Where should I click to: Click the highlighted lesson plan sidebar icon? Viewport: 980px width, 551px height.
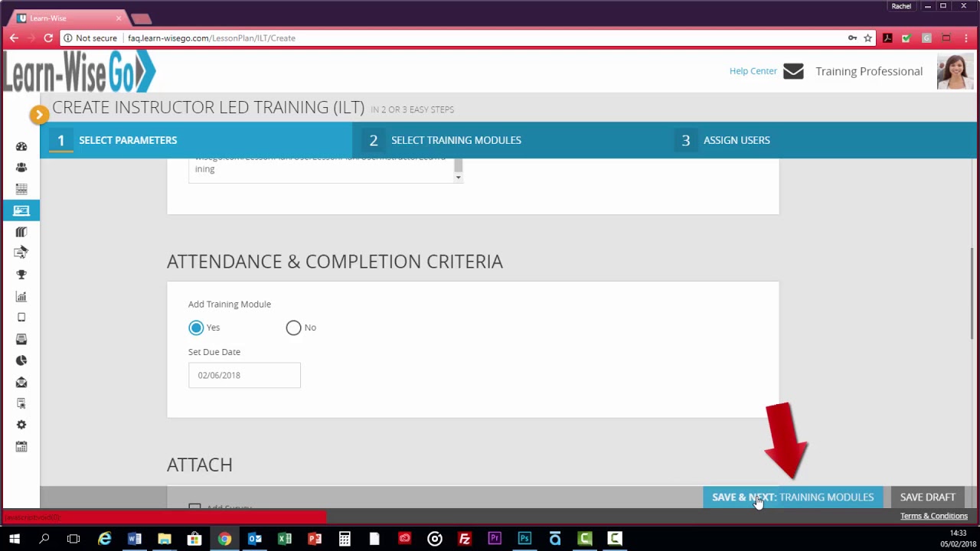[21, 210]
